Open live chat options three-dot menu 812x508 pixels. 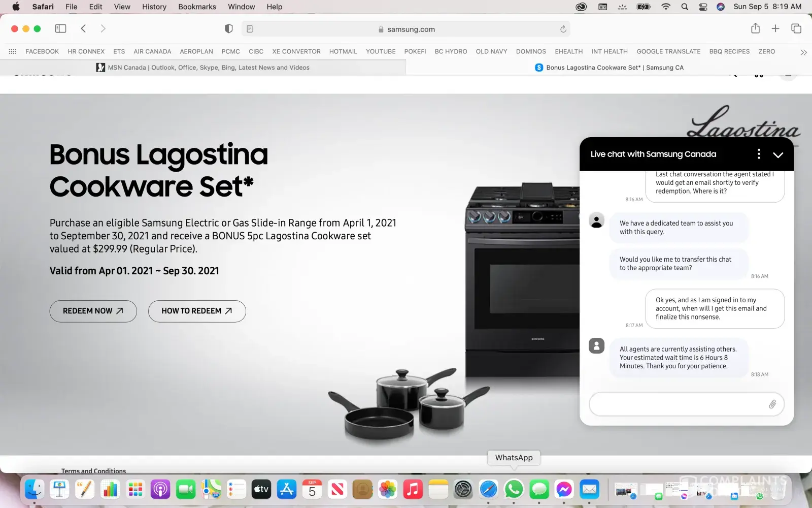pos(758,154)
